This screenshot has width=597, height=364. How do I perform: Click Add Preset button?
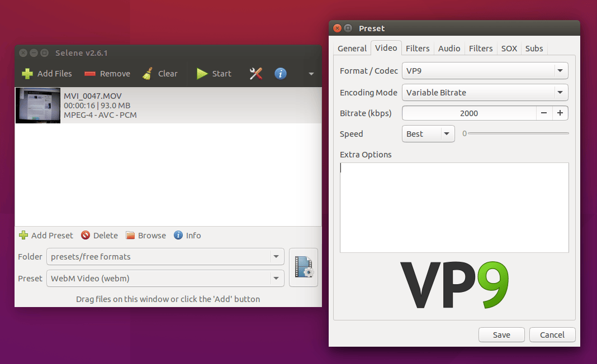[x=46, y=236]
